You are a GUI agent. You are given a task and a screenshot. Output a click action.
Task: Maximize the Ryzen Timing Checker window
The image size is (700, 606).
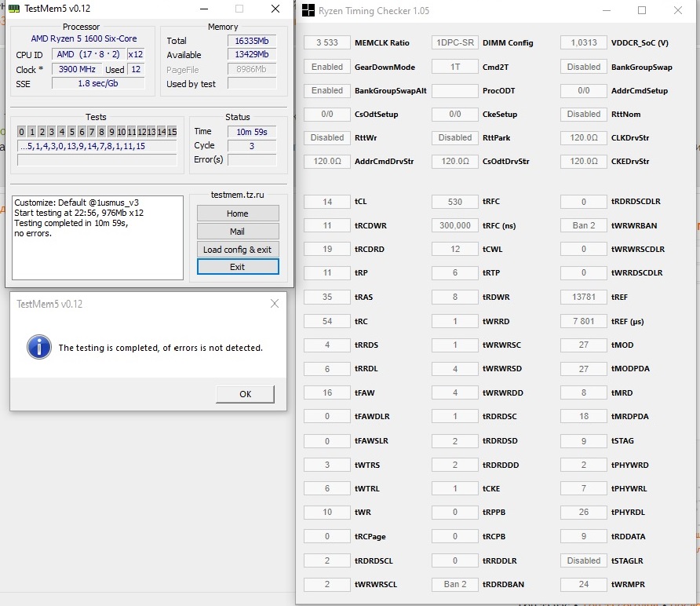pyautogui.click(x=642, y=11)
